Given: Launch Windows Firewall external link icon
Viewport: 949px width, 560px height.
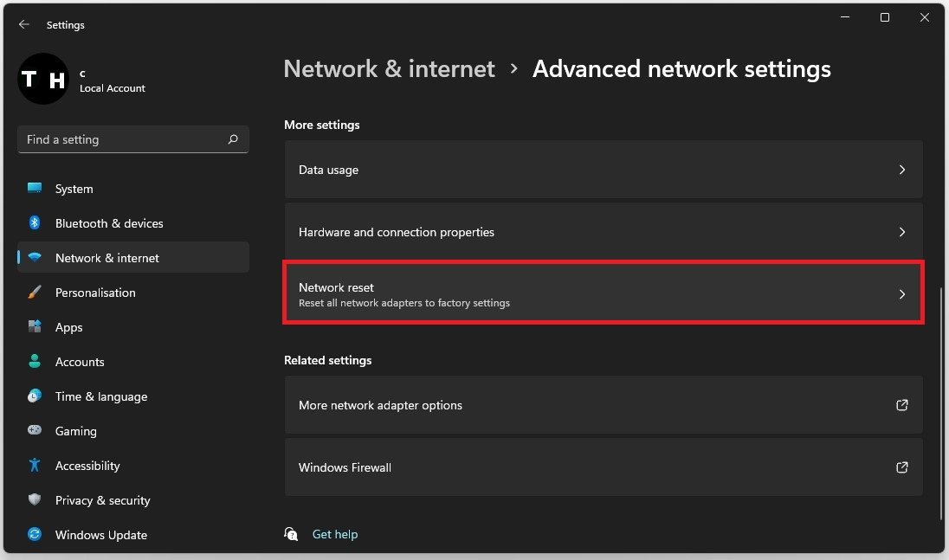Looking at the screenshot, I should click(901, 467).
